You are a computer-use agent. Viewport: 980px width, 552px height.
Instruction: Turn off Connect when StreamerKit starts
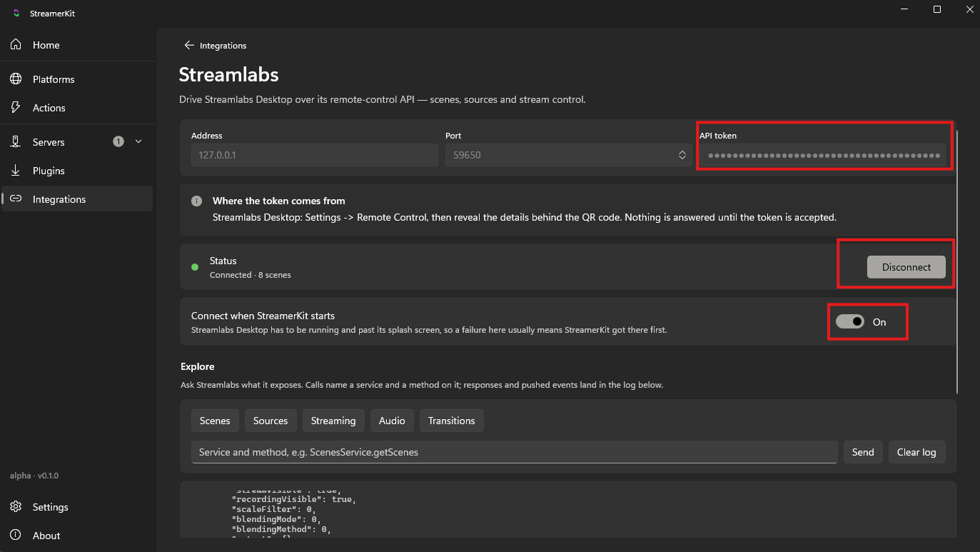click(x=850, y=322)
